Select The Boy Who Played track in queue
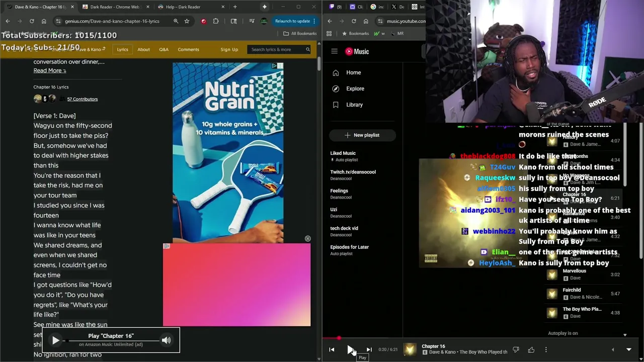Screen dimensions: 644x362 point(585,313)
